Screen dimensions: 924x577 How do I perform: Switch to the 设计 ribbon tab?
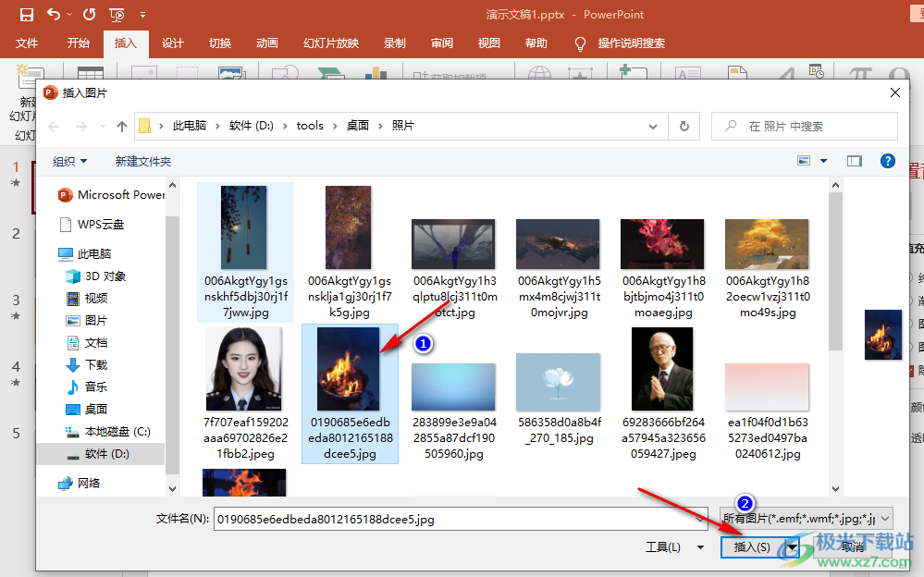coord(173,43)
